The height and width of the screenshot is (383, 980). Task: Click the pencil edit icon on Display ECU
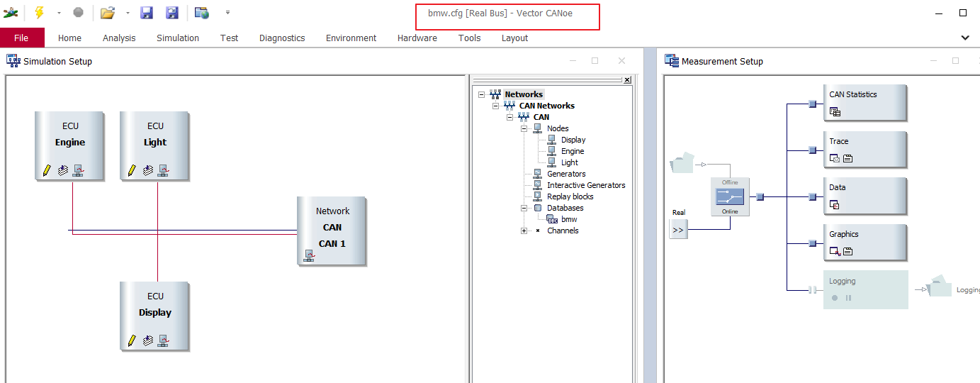pos(132,340)
